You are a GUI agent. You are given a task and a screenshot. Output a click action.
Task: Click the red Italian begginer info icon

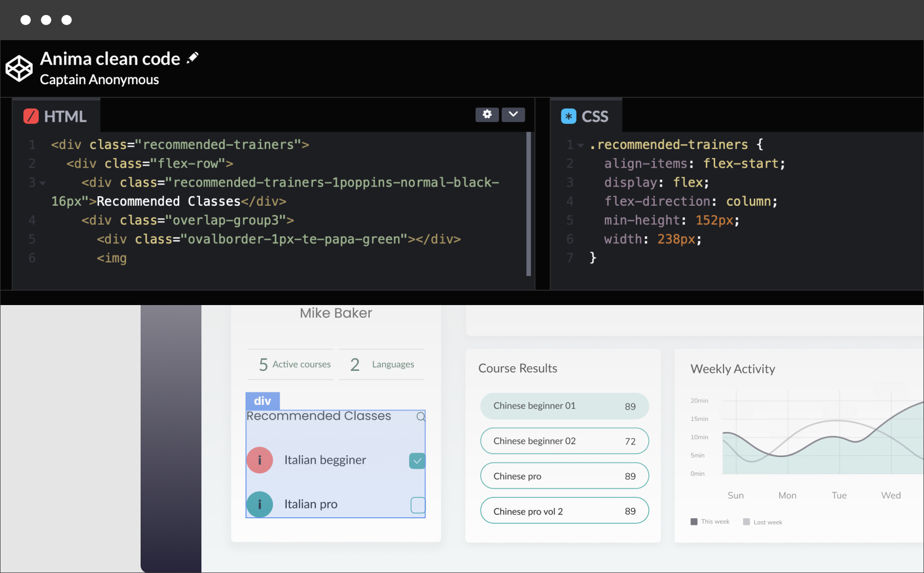pyautogui.click(x=260, y=460)
